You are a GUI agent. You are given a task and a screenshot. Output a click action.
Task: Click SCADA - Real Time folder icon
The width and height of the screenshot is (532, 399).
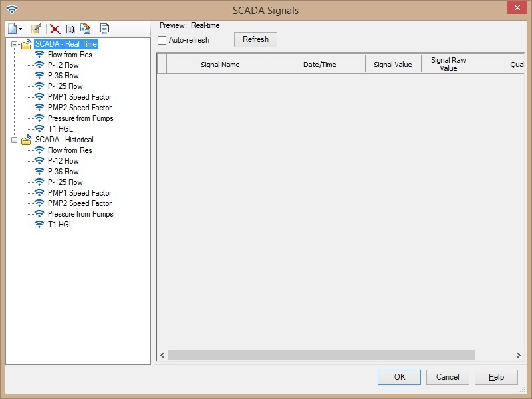point(26,44)
